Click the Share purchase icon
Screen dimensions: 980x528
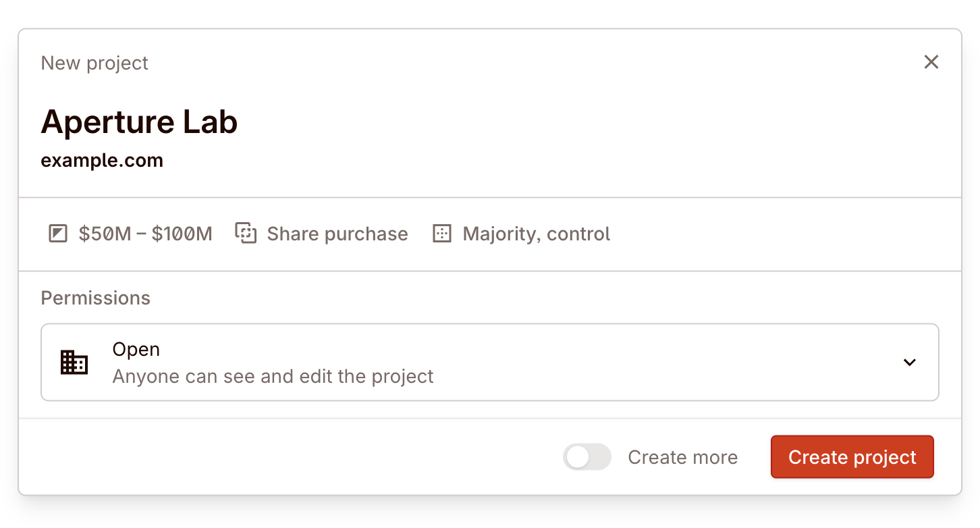point(246,234)
